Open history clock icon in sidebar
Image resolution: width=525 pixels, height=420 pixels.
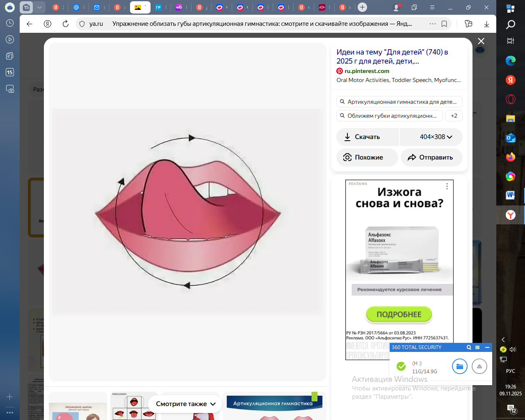point(10,23)
